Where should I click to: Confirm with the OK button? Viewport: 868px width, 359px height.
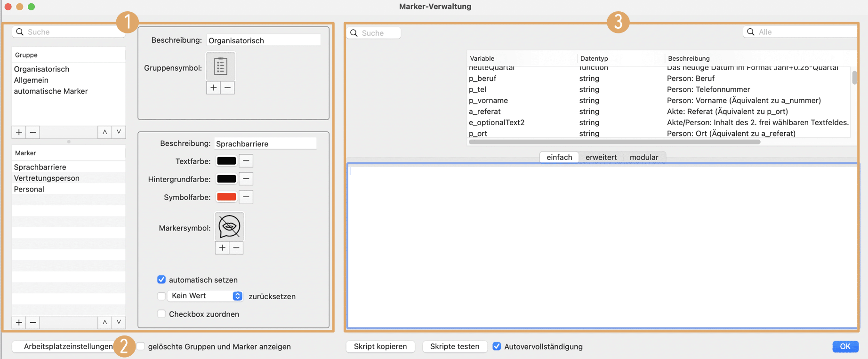pyautogui.click(x=845, y=346)
